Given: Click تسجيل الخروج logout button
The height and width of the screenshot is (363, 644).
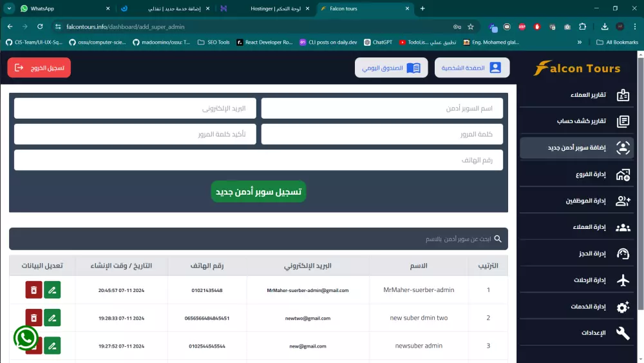Looking at the screenshot, I should pyautogui.click(x=39, y=68).
